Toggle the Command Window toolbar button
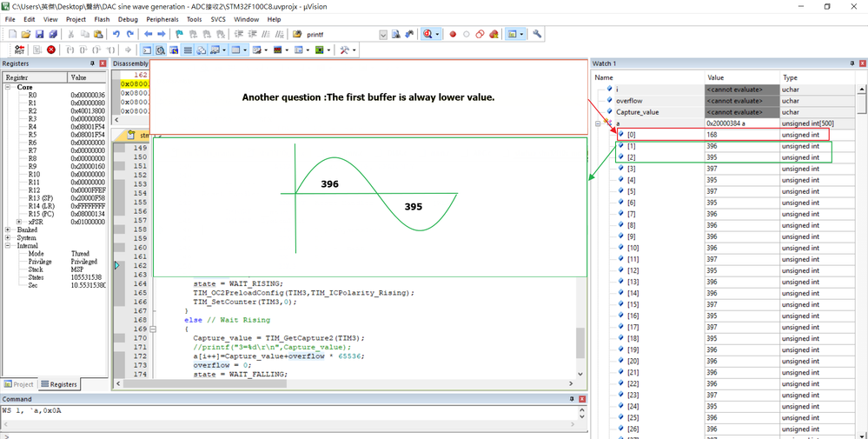 coord(146,50)
